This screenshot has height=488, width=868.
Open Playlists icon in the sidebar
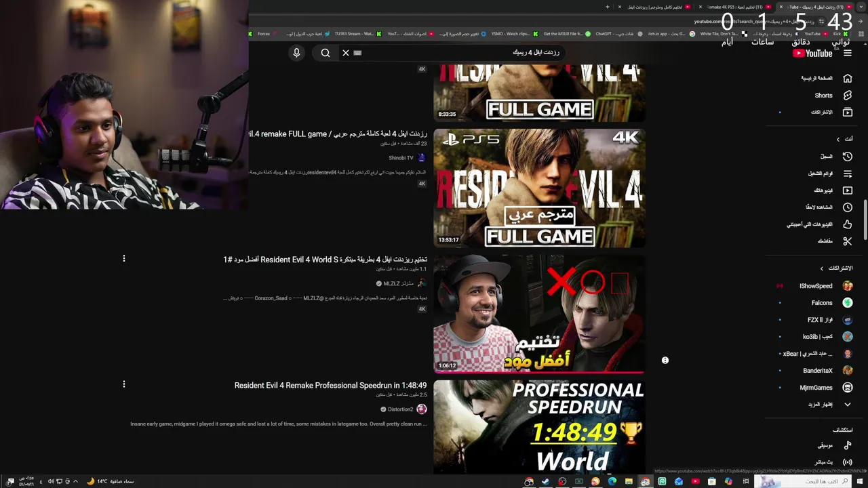tap(848, 174)
